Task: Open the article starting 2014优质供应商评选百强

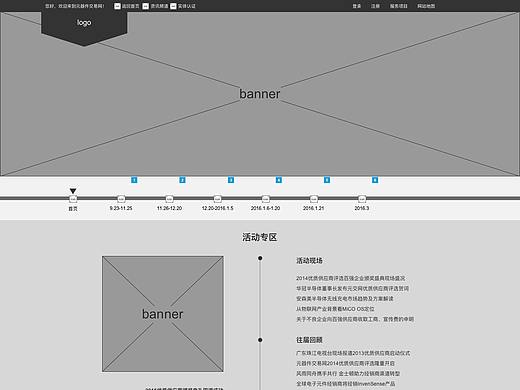Action: [351, 278]
